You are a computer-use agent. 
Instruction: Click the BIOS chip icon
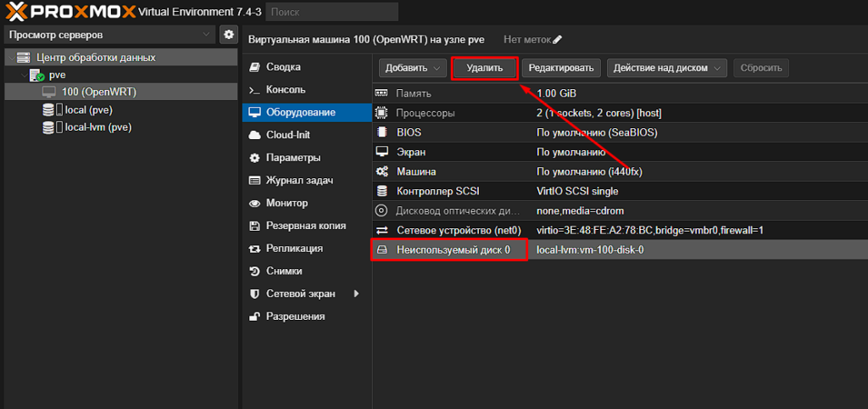pyautogui.click(x=381, y=132)
